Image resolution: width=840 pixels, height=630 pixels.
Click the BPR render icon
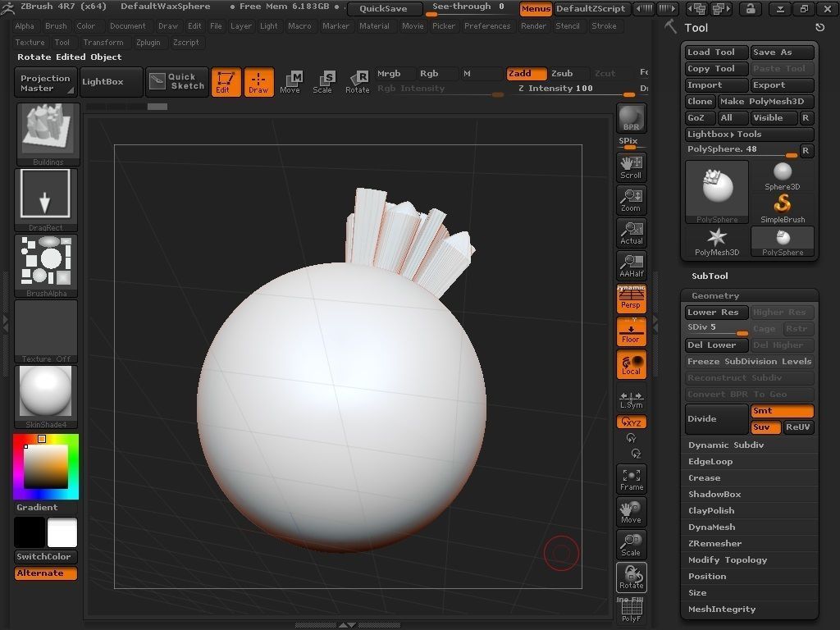point(631,118)
